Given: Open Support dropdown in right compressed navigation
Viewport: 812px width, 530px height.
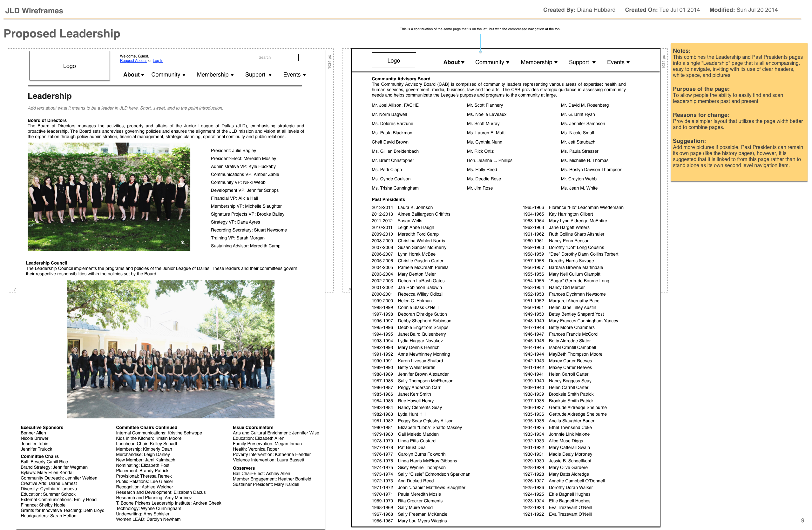Looking at the screenshot, I should pos(582,63).
